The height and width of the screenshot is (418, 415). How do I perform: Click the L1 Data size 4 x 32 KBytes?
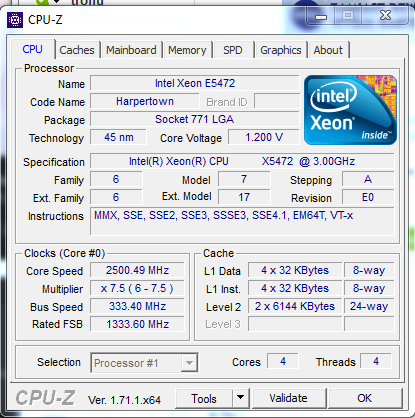295,270
